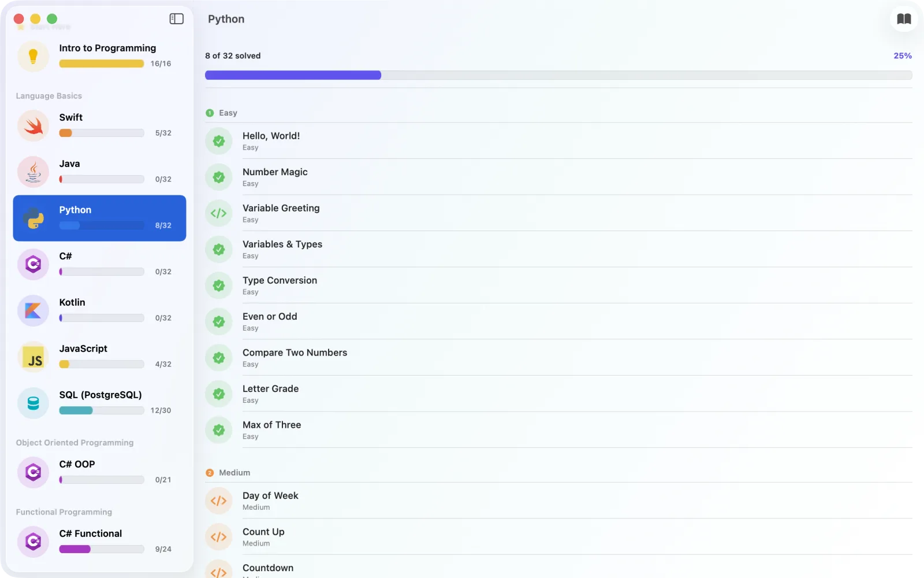The height and width of the screenshot is (578, 924).
Task: Select the Java course title
Action: [69, 164]
